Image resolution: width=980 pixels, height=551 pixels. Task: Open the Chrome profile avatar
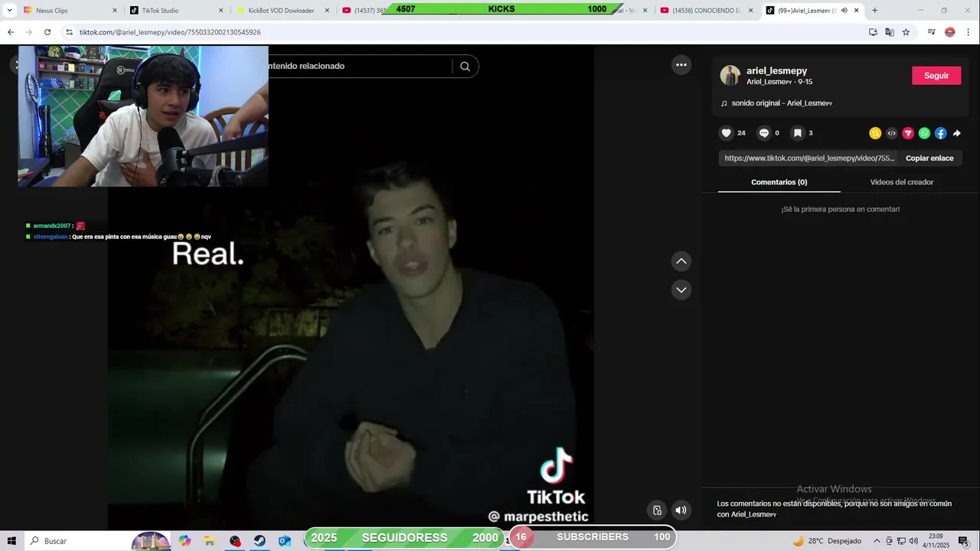[950, 32]
